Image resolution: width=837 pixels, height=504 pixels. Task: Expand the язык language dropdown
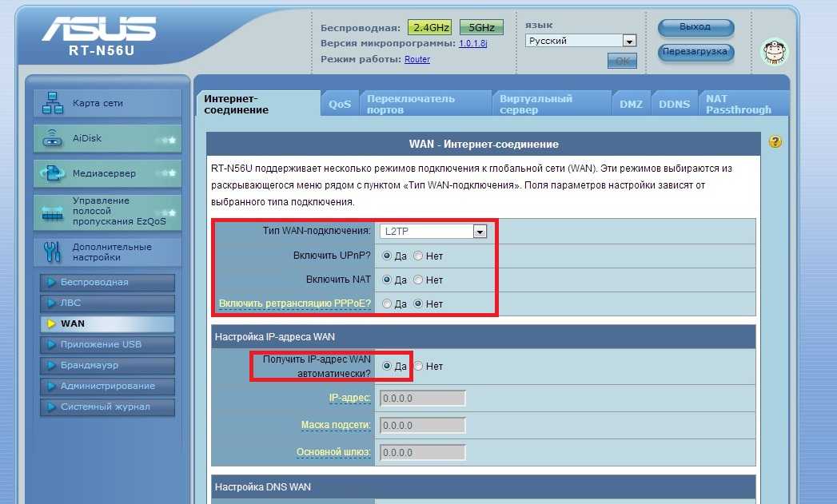pos(628,41)
